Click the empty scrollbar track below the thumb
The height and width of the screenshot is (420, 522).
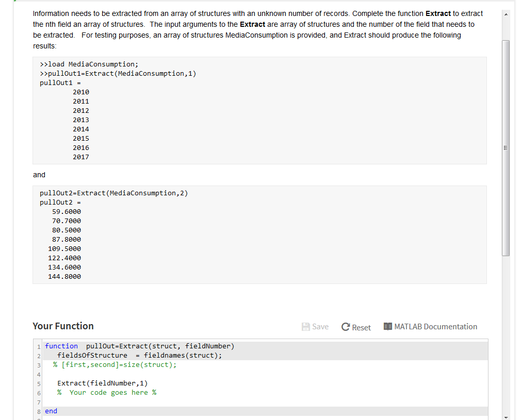505,335
